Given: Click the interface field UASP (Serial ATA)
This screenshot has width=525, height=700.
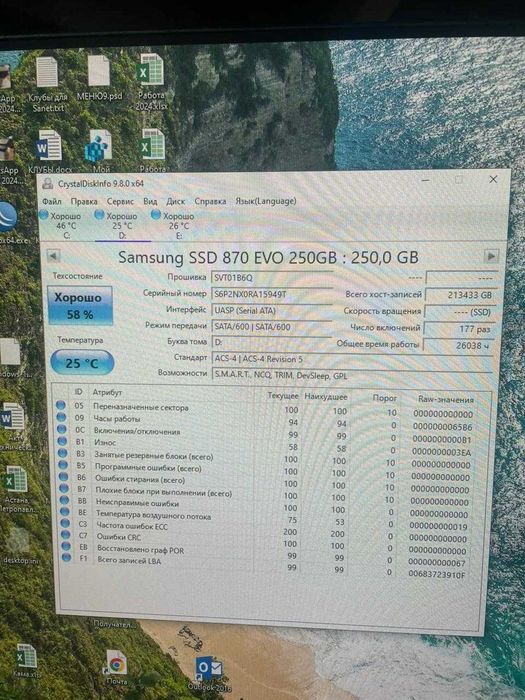Looking at the screenshot, I should [271, 310].
